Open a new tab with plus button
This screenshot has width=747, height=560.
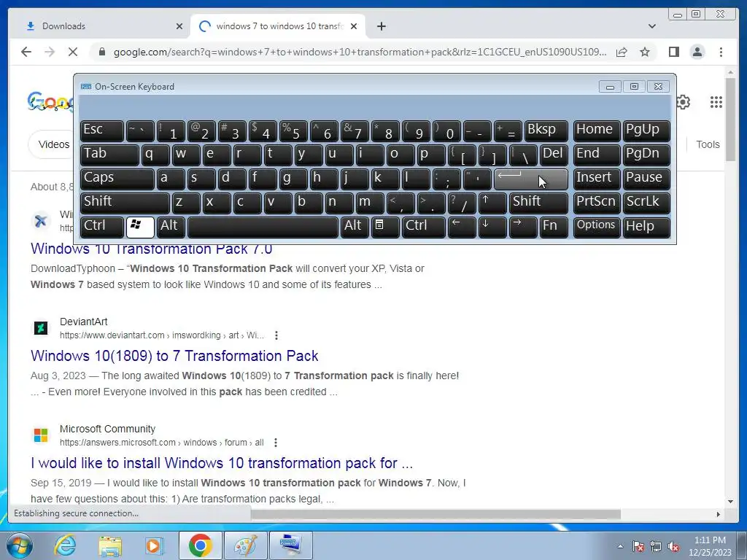click(381, 26)
